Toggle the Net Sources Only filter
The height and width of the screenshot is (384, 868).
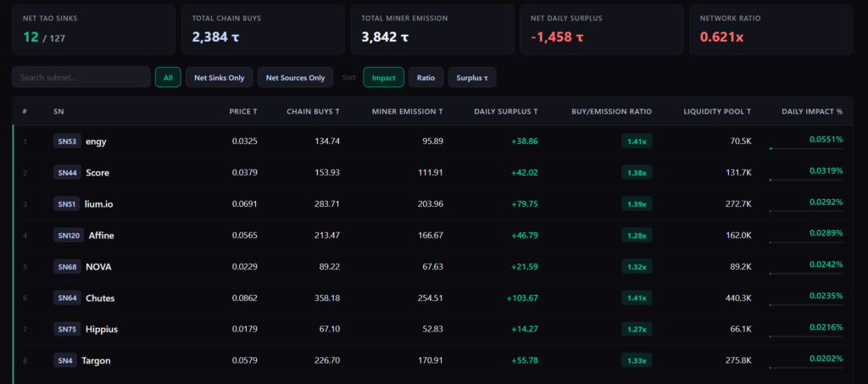tap(295, 77)
